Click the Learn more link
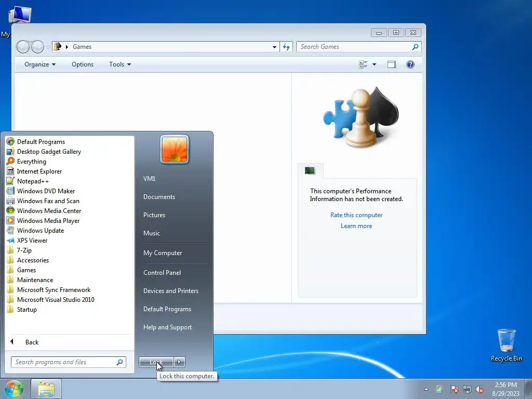The height and width of the screenshot is (399, 532). [x=356, y=226]
